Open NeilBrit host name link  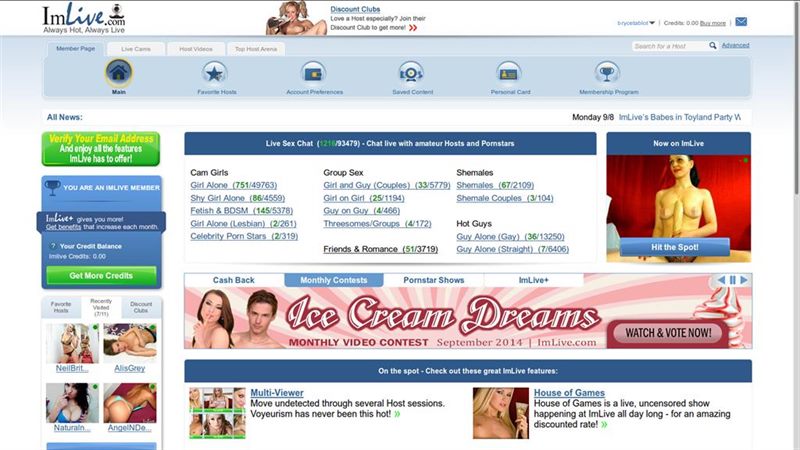[x=72, y=368]
